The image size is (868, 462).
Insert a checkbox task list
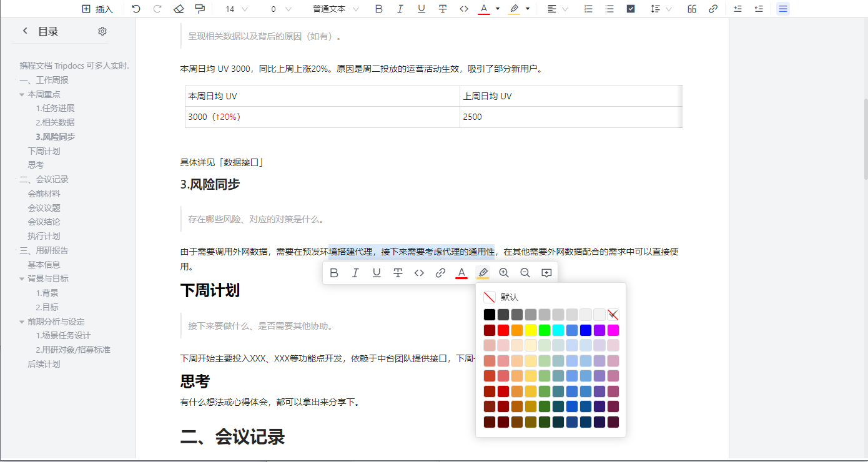click(x=631, y=9)
